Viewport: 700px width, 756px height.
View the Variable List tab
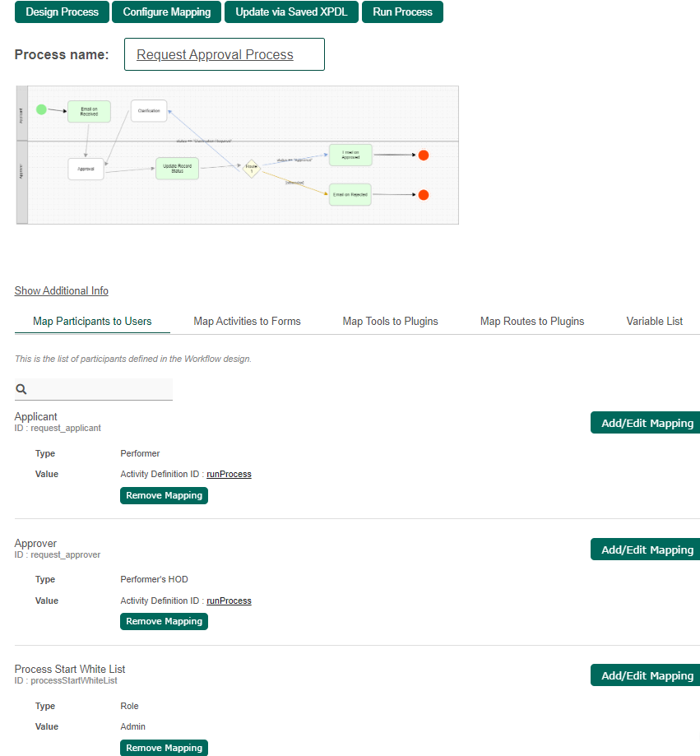pos(654,322)
